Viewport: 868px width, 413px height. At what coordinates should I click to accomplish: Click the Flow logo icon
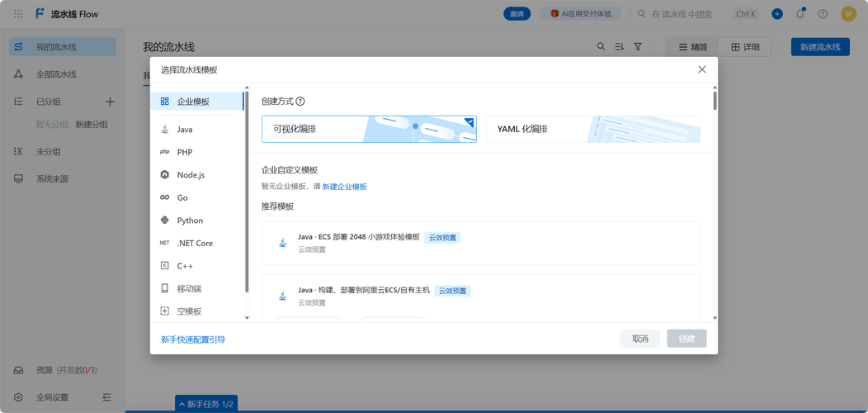click(x=40, y=14)
